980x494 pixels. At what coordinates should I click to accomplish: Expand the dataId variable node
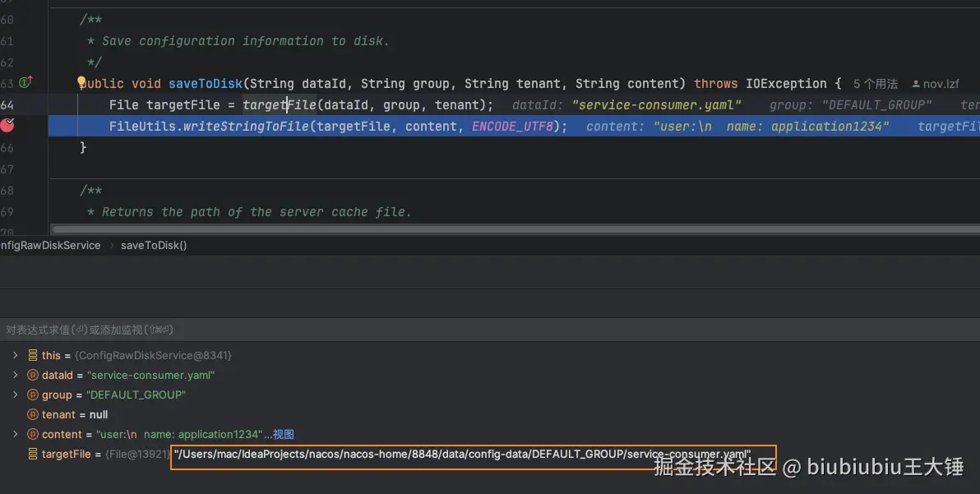15,375
